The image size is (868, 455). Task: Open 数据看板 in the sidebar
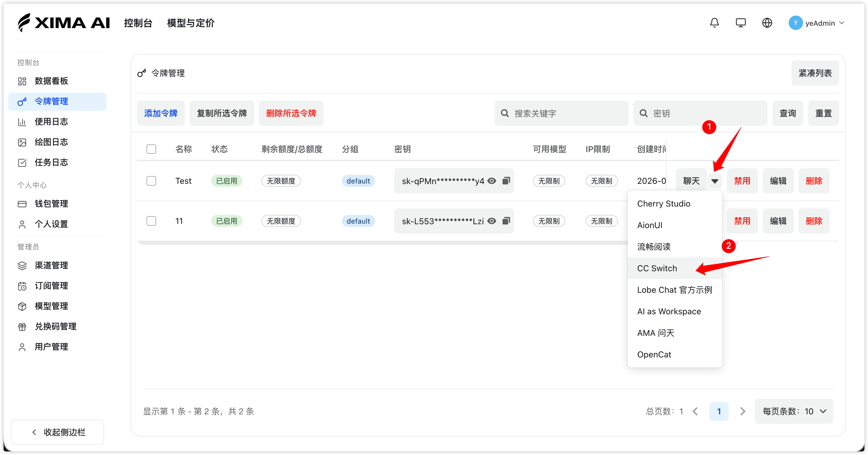[x=57, y=81]
